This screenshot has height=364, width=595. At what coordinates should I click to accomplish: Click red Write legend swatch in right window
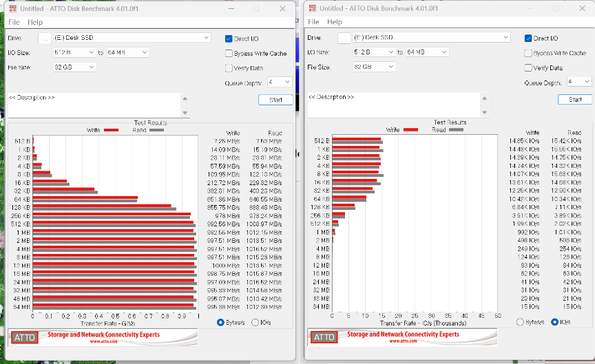point(410,129)
